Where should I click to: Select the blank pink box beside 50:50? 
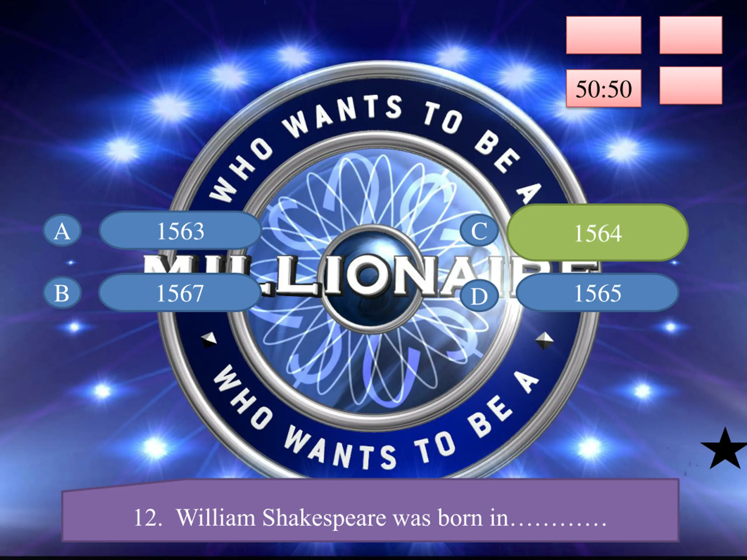point(691,85)
